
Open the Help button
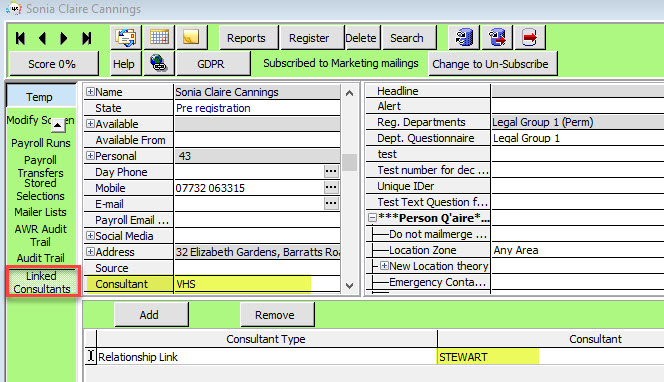[126, 64]
